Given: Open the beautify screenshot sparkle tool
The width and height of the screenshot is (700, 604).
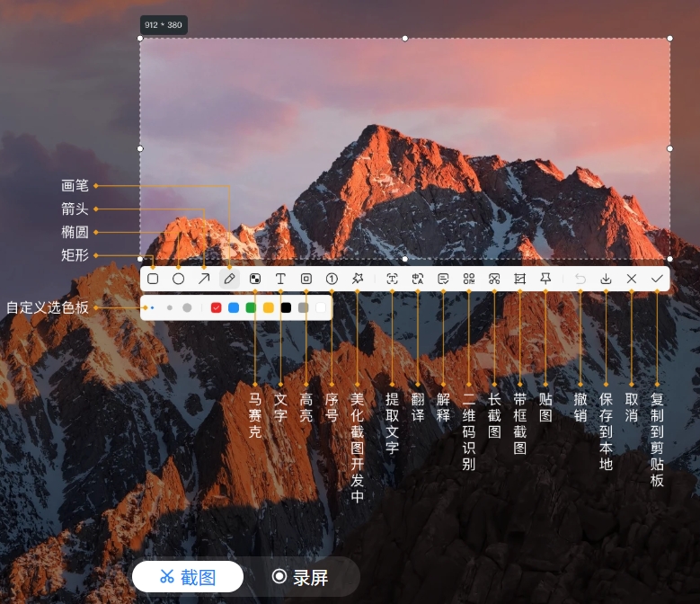Looking at the screenshot, I should point(357,279).
